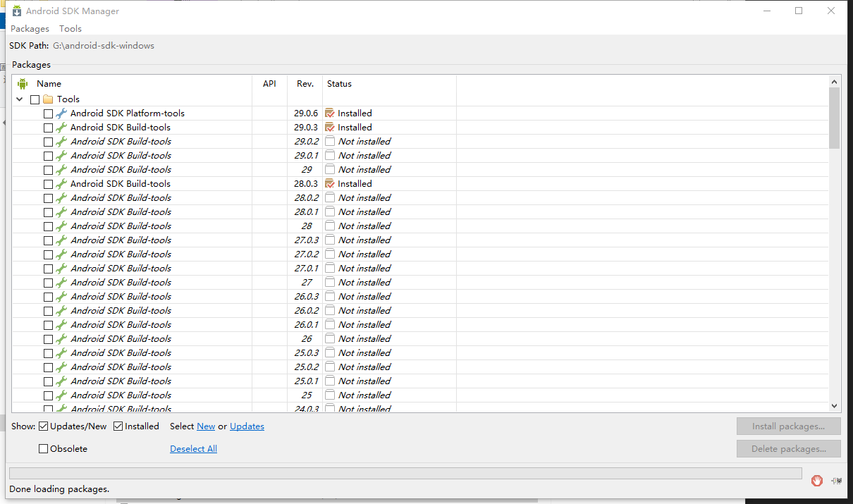Click the not installed status icon for revision 25.0.1
Screen dimensions: 853x504
pyautogui.click(x=330, y=381)
